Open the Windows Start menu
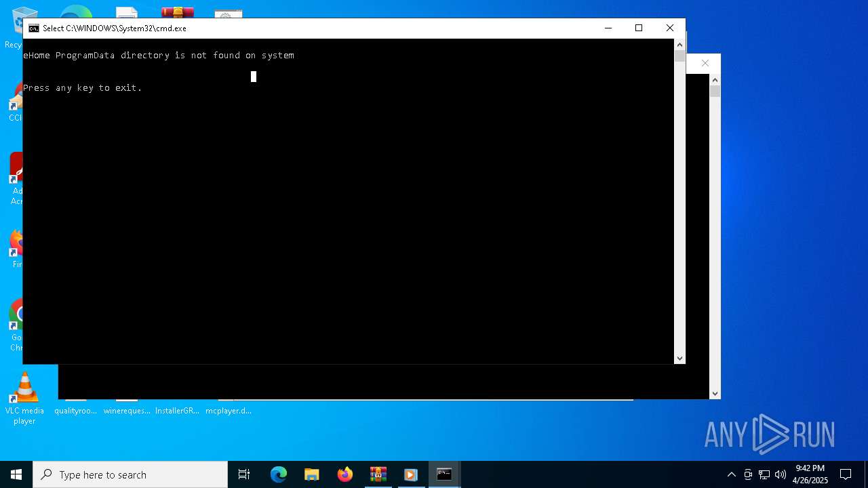The image size is (868, 488). pos(16,474)
